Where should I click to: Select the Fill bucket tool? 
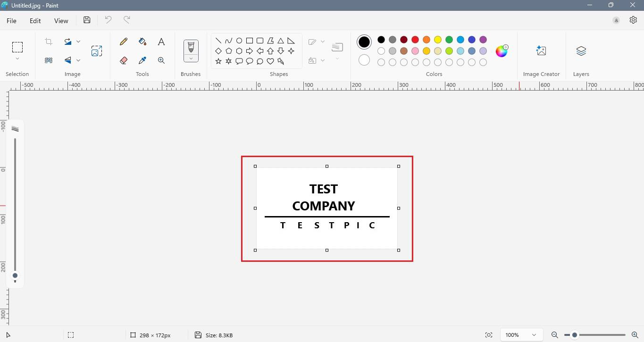(x=142, y=42)
